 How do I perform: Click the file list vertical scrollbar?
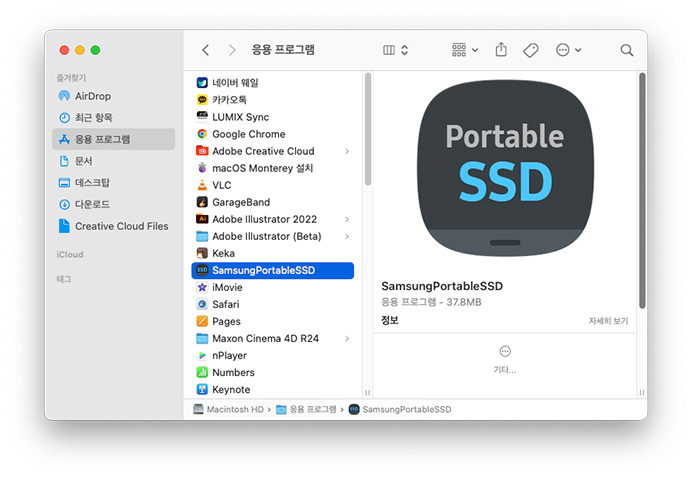pyautogui.click(x=368, y=130)
